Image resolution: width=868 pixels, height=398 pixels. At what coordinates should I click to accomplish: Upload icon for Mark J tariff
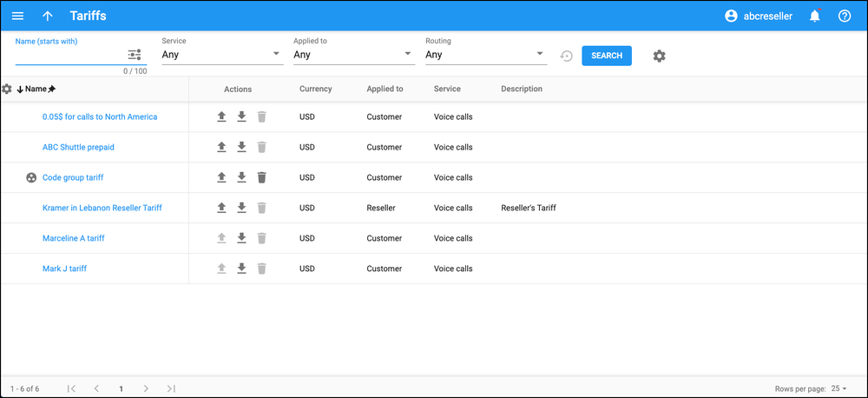coord(221,269)
